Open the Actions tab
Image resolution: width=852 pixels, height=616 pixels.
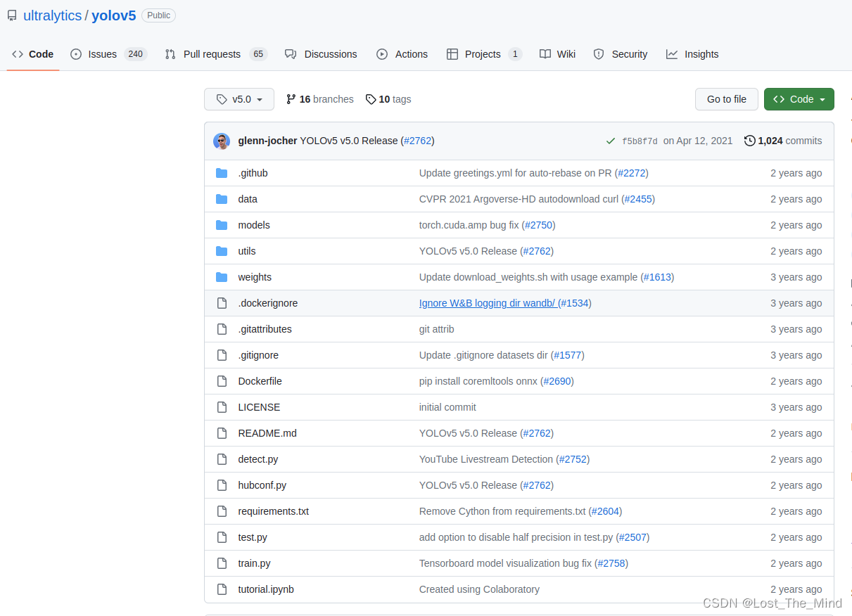tap(402, 54)
